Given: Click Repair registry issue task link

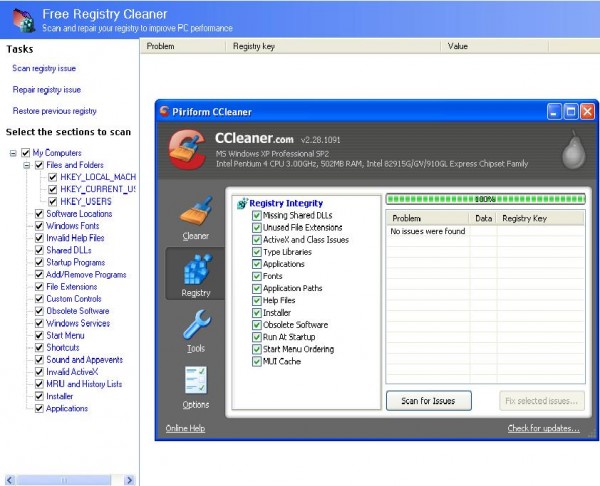Looking at the screenshot, I should [47, 90].
